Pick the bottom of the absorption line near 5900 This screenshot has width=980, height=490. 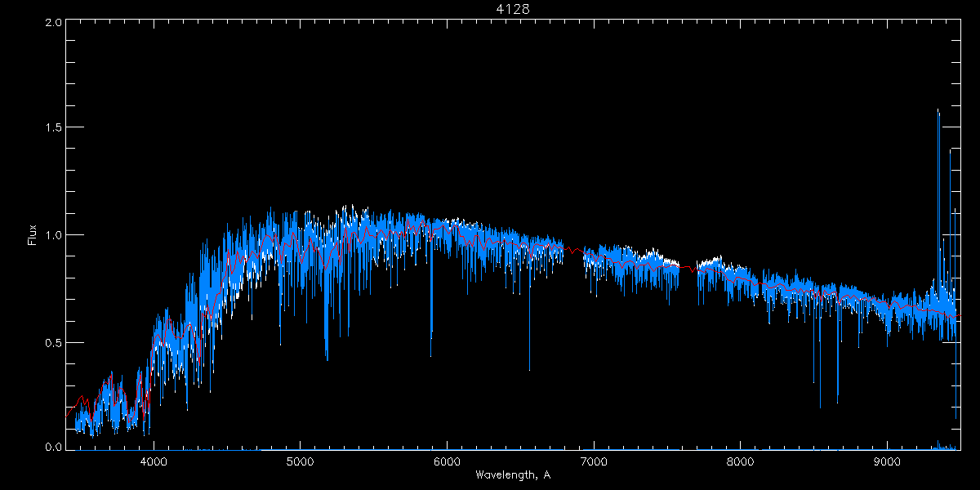[x=431, y=356]
